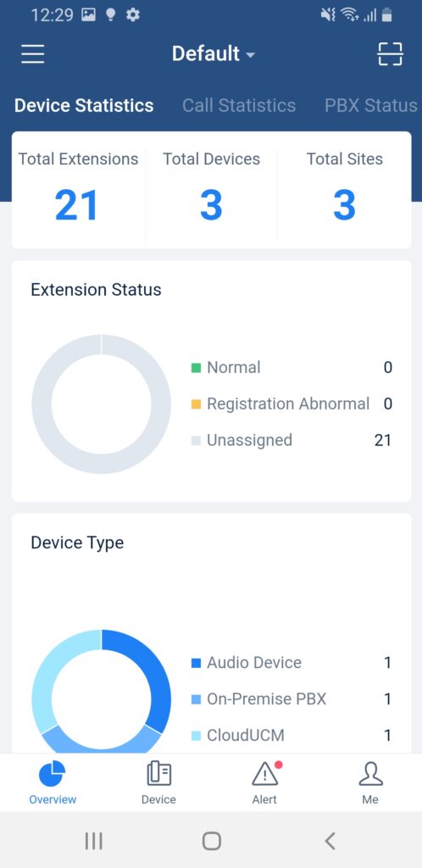Tap Android home button
The image size is (422, 868).
click(x=211, y=841)
